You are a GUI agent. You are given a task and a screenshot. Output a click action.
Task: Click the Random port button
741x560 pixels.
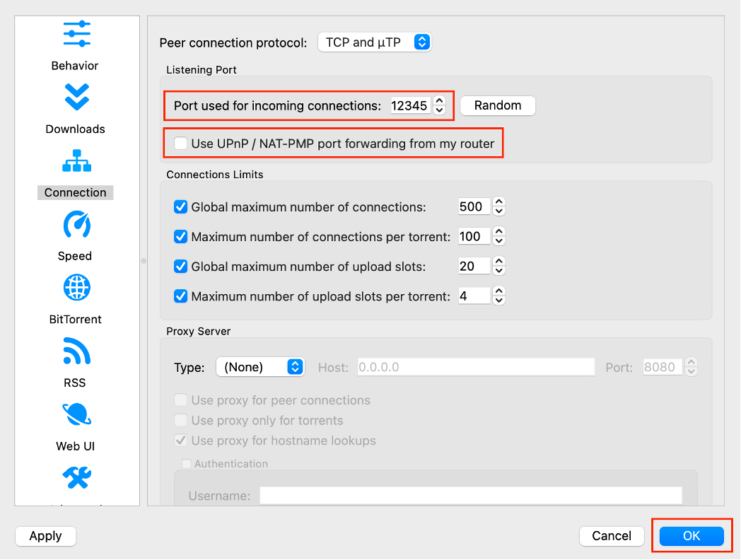click(498, 105)
